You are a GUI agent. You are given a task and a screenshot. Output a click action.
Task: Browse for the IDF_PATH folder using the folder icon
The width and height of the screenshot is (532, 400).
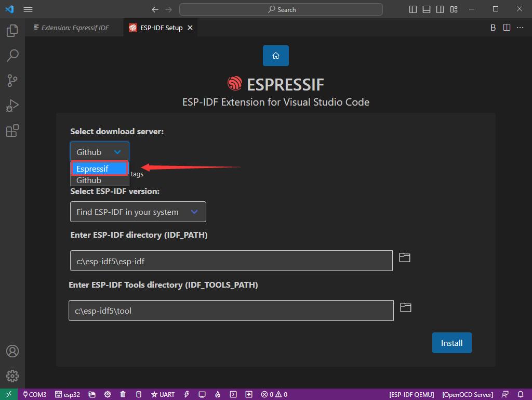click(x=404, y=257)
